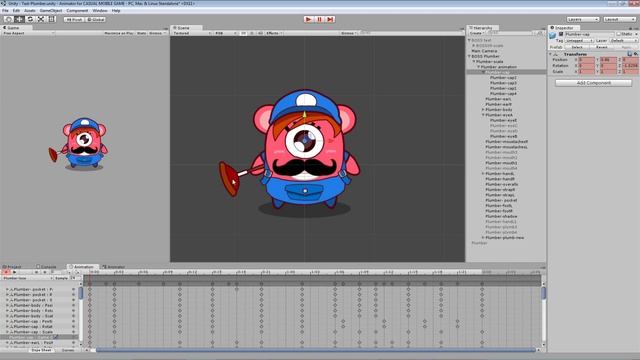
Task: Open the Transform component gear menu
Action: (x=636, y=54)
